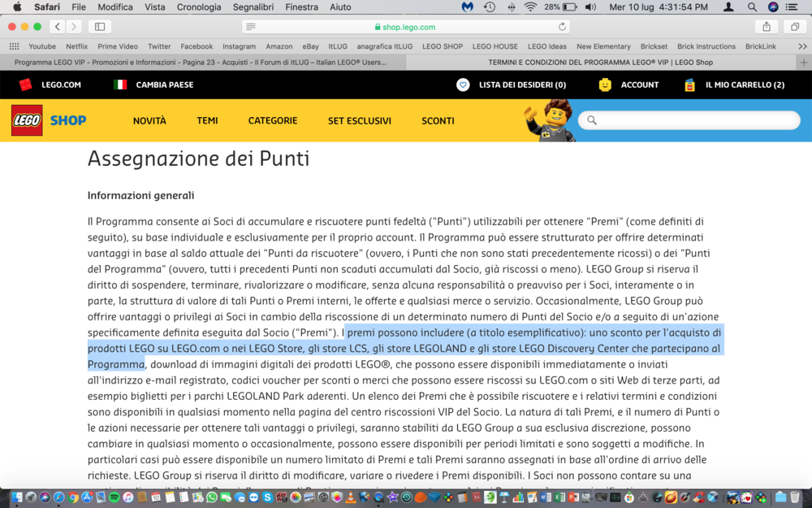Image resolution: width=812 pixels, height=508 pixels.
Task: Open the ACCOUNT link
Action: (x=640, y=85)
